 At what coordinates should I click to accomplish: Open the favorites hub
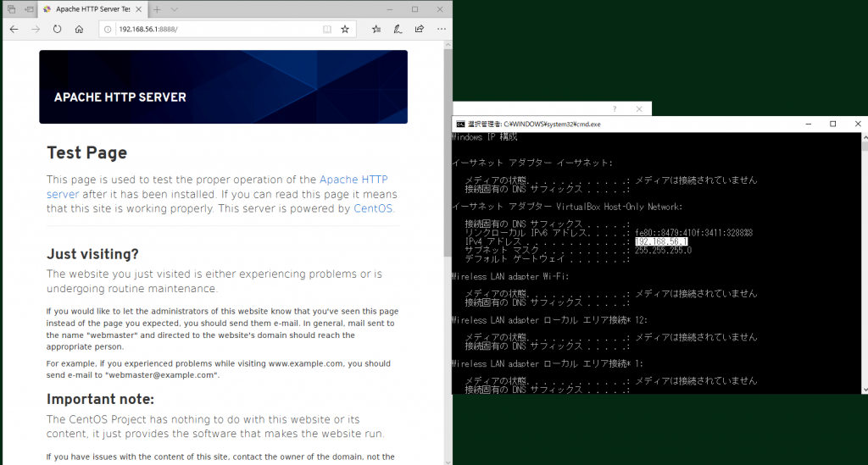pyautogui.click(x=376, y=30)
